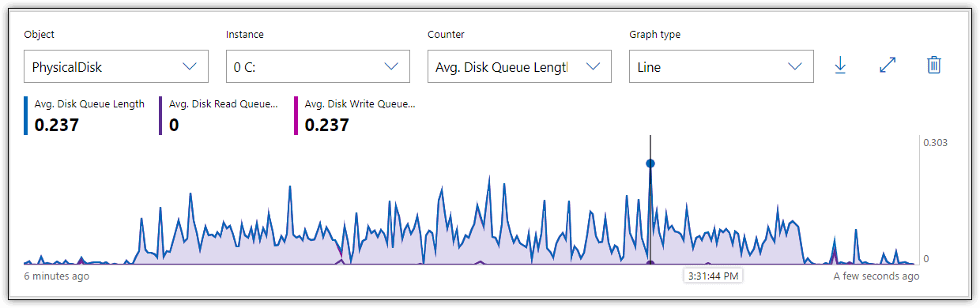Click the chevron arrow in the Line box
Screen dimensions: 980x308
[794, 66]
